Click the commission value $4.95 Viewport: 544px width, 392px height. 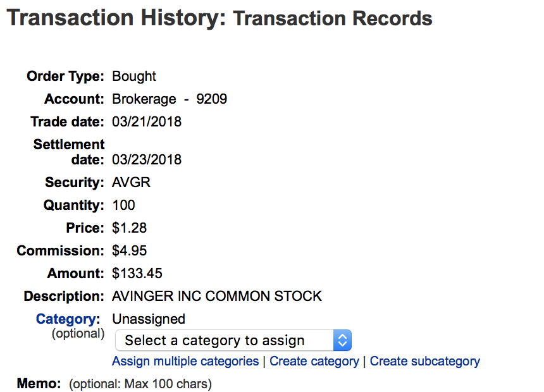pyautogui.click(x=130, y=251)
